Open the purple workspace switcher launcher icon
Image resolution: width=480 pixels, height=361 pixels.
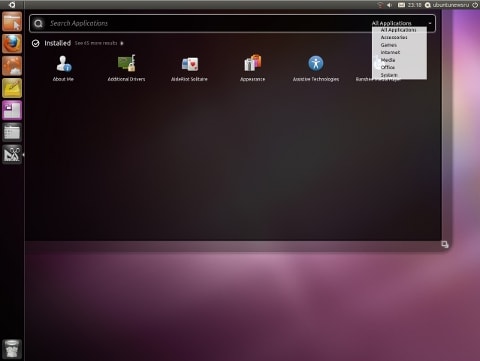(x=12, y=110)
